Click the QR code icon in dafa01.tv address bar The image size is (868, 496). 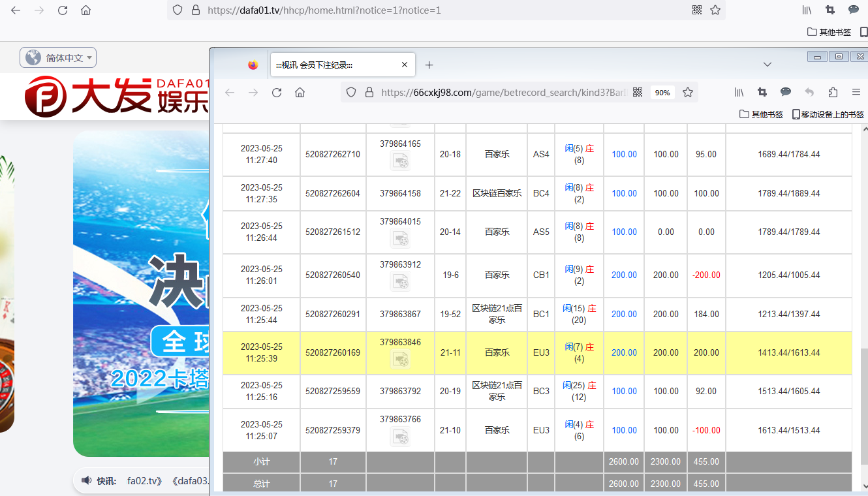pos(697,10)
